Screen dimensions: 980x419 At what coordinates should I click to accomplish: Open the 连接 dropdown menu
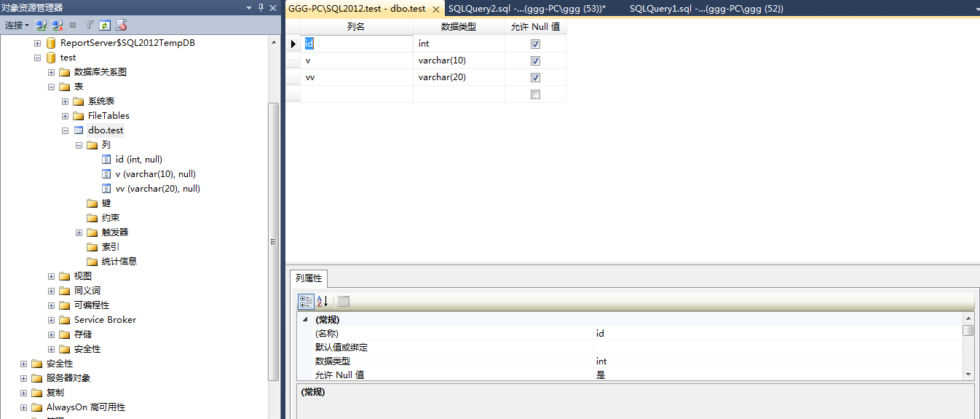coord(17,26)
